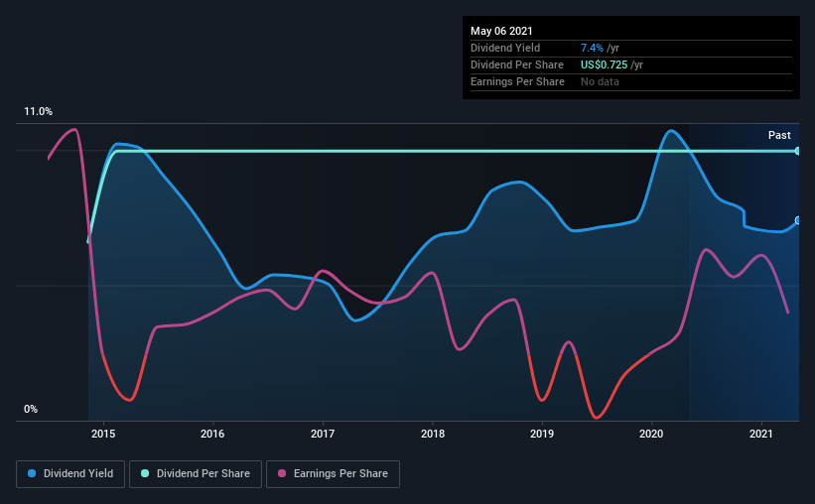Select the 2017 label on the x-axis
This screenshot has height=504, width=815.
tap(323, 434)
